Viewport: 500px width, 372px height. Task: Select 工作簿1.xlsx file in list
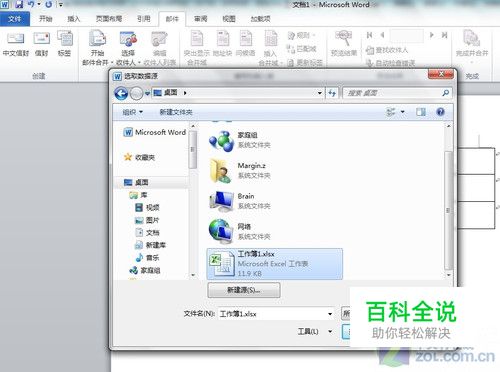[x=274, y=264]
